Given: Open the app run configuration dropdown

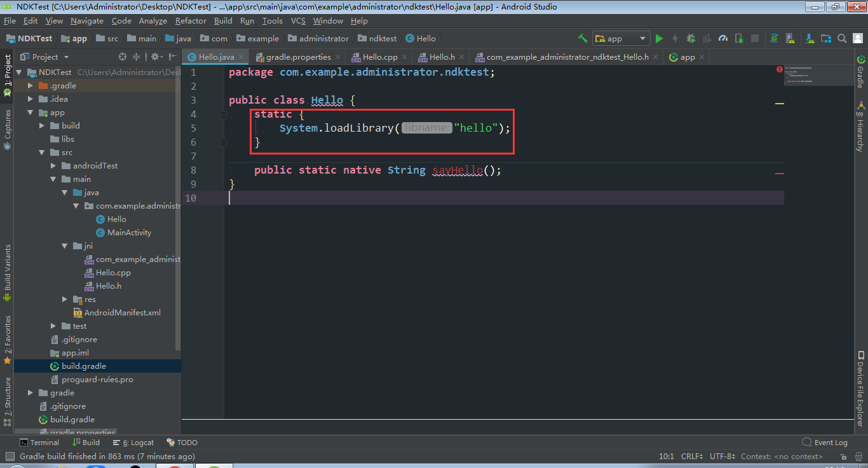Looking at the screenshot, I should (621, 38).
